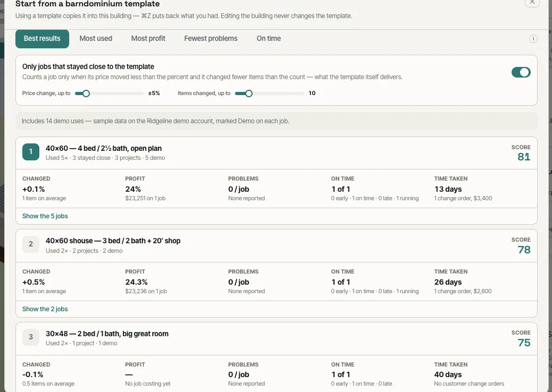Select the Best results tab
The width and height of the screenshot is (552, 392).
(x=42, y=39)
